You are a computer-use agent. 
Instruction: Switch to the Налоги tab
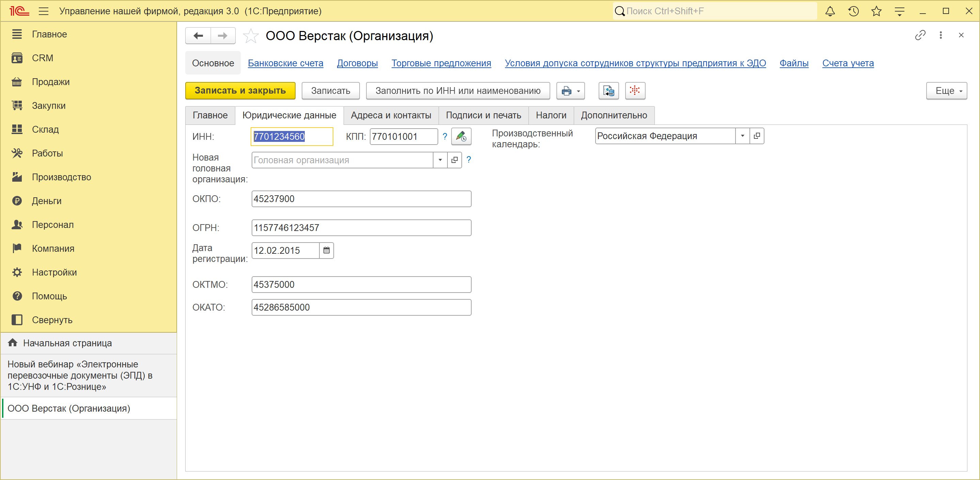[x=551, y=116]
